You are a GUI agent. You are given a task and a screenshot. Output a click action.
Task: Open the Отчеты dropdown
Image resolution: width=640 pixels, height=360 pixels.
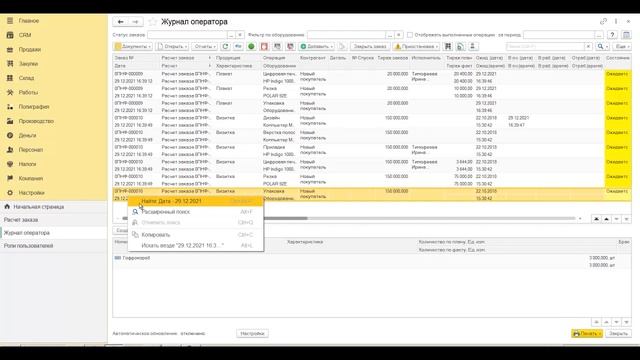(205, 47)
